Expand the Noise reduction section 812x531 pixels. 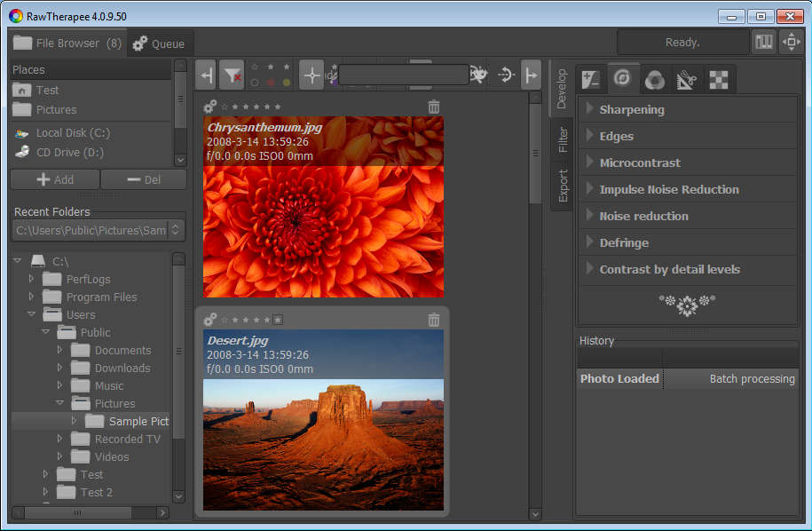pyautogui.click(x=643, y=216)
